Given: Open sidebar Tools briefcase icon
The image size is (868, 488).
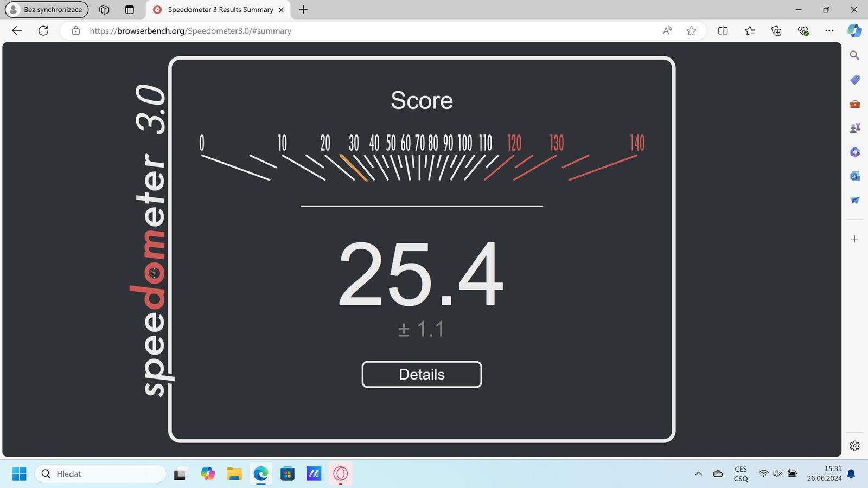Looking at the screenshot, I should [854, 104].
